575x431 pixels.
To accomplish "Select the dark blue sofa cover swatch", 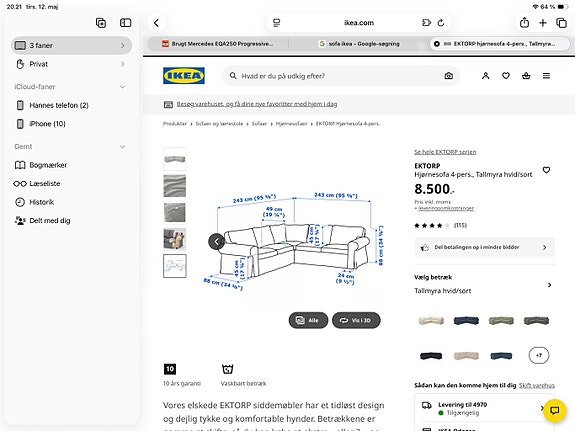I will click(466, 321).
